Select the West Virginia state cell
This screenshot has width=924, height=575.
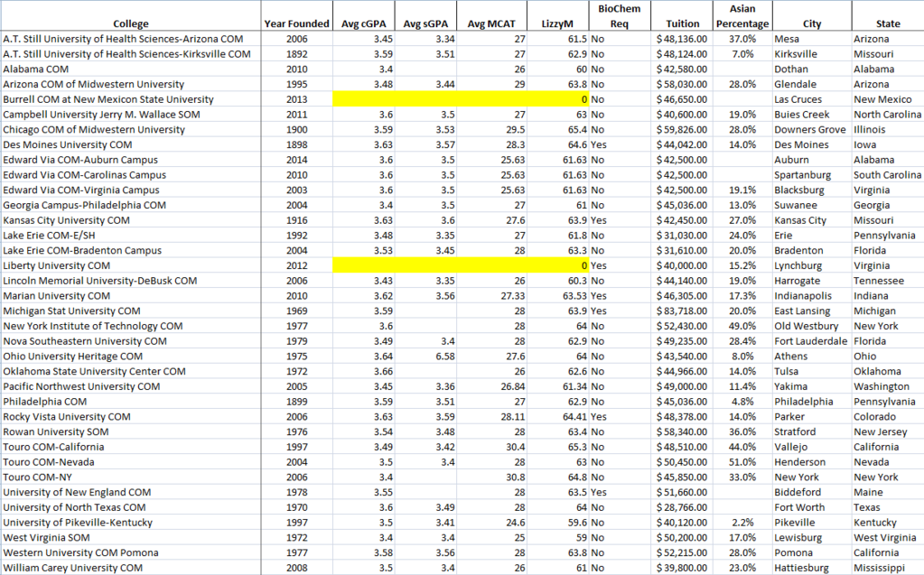click(887, 537)
